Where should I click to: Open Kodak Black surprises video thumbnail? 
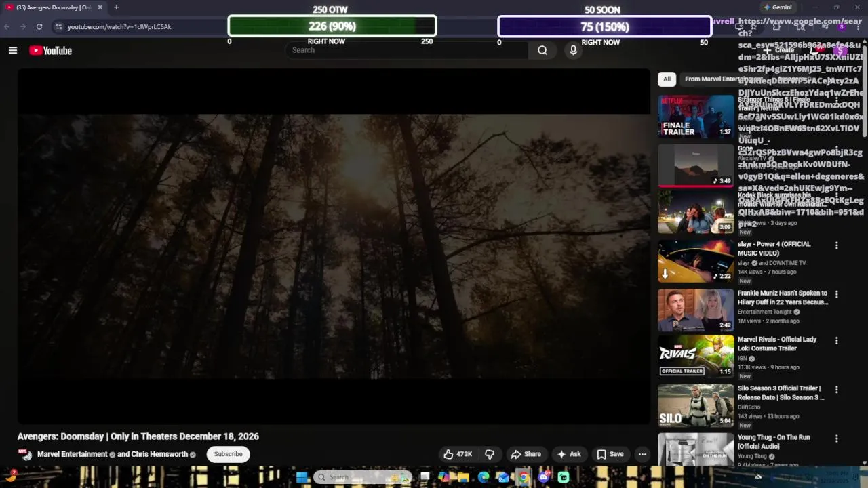click(696, 212)
